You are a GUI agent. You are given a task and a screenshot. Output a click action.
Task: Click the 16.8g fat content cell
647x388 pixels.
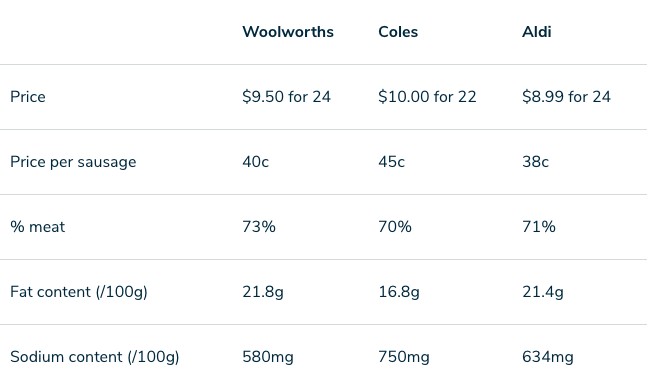click(x=399, y=292)
